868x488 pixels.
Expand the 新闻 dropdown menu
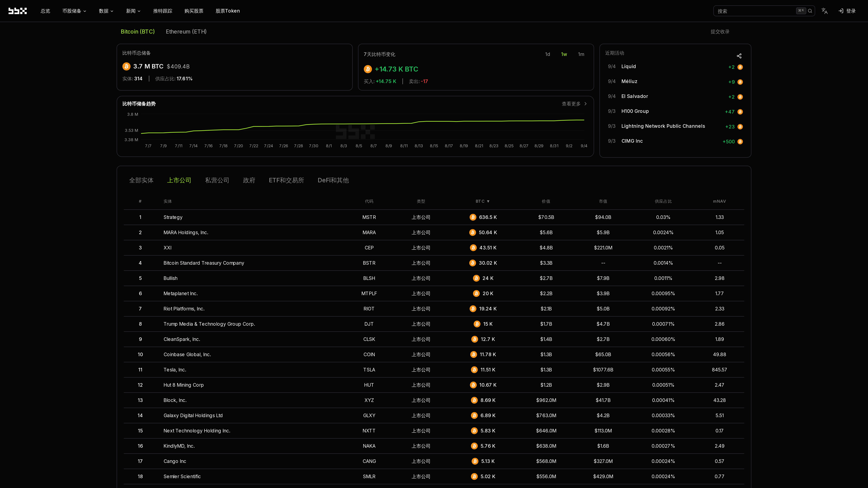(133, 11)
